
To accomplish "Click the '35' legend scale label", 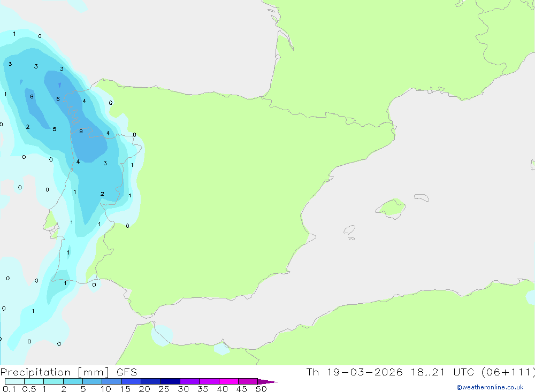I will coord(203,389).
